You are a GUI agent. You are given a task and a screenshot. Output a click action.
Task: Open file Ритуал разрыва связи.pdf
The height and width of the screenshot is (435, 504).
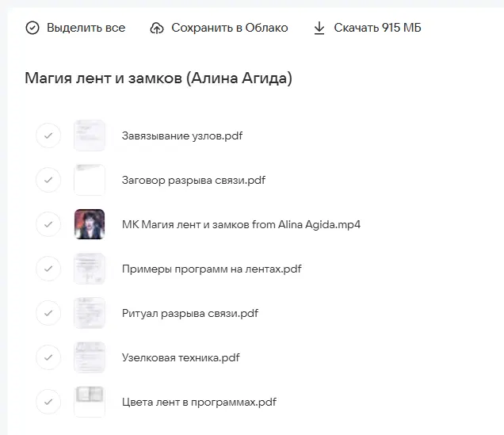tap(190, 313)
